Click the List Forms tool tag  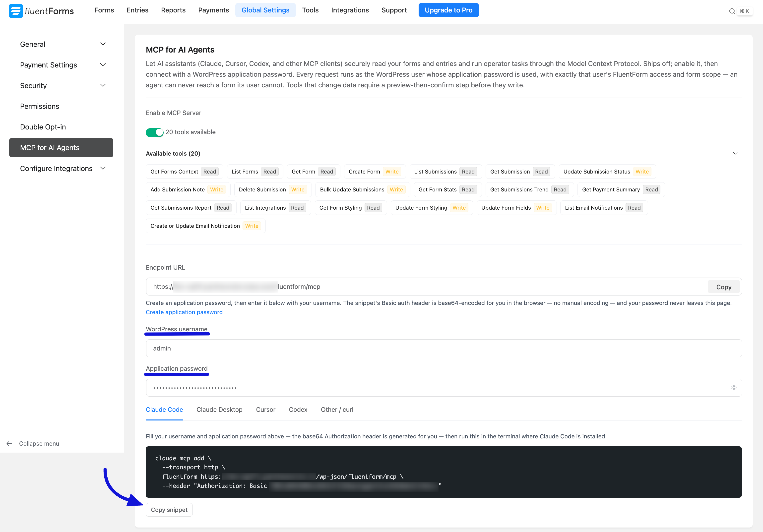point(255,172)
